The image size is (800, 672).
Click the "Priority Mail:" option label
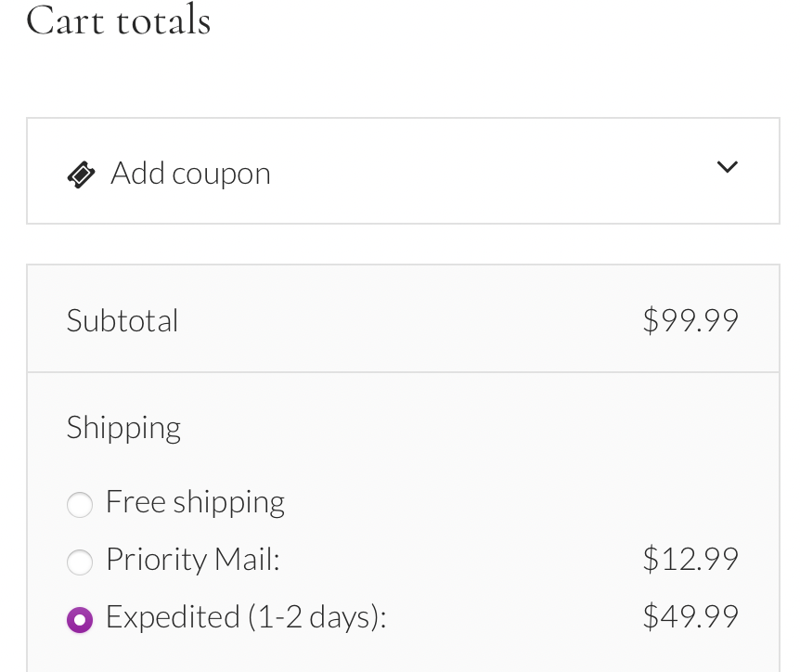pos(192,560)
